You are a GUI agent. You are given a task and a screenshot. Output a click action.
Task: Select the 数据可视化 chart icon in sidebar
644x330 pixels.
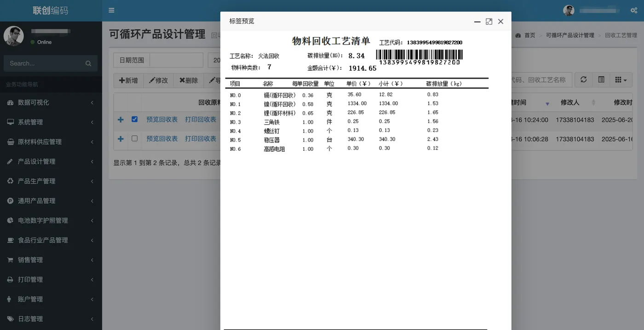click(x=10, y=102)
